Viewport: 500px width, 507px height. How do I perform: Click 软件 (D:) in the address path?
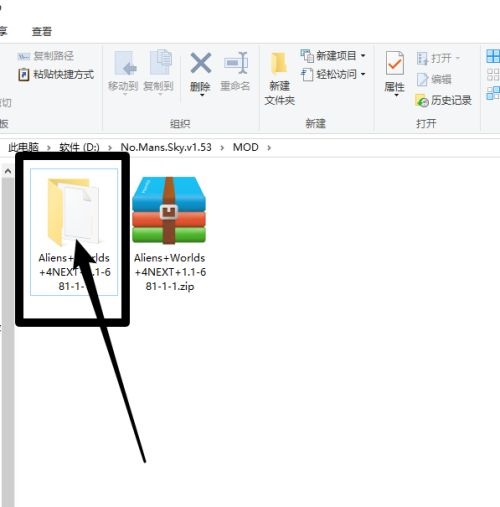click(79, 147)
